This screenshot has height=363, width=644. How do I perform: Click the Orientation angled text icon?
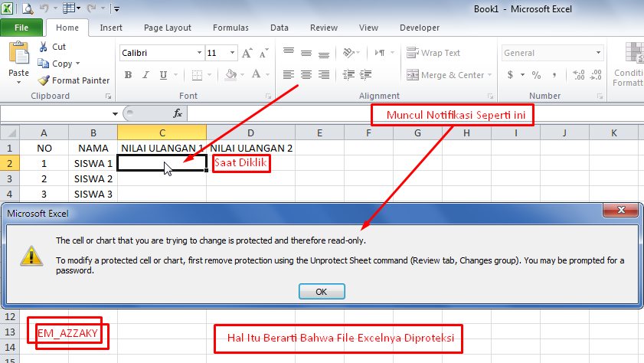(348, 53)
